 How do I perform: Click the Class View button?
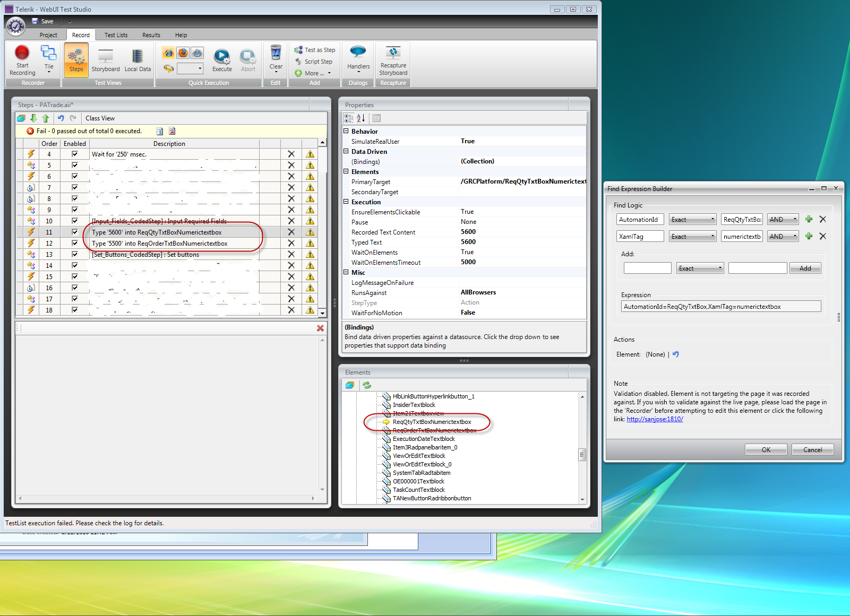(100, 118)
